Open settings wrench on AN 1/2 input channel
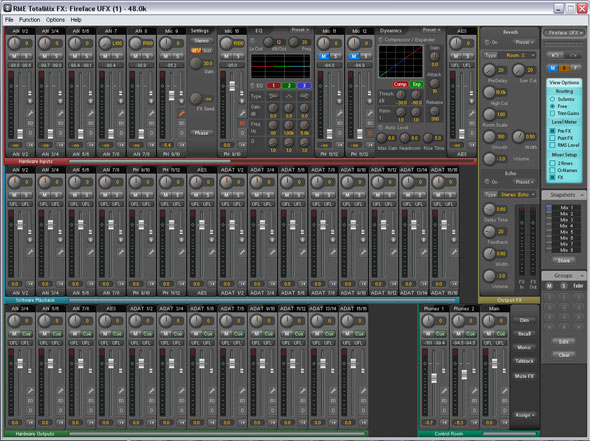This screenshot has height=441, width=590. coord(30,113)
